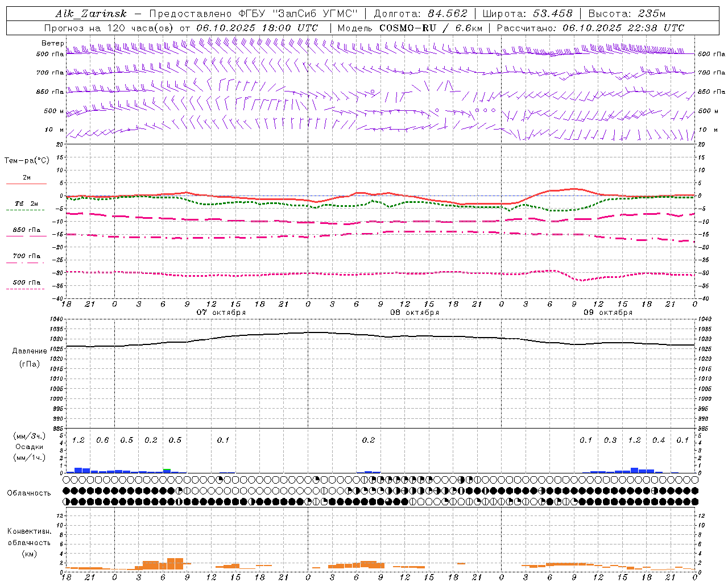This screenshot has width=728, height=582.
Task: Click the 0.3 precipitation value
Action: coord(610,440)
